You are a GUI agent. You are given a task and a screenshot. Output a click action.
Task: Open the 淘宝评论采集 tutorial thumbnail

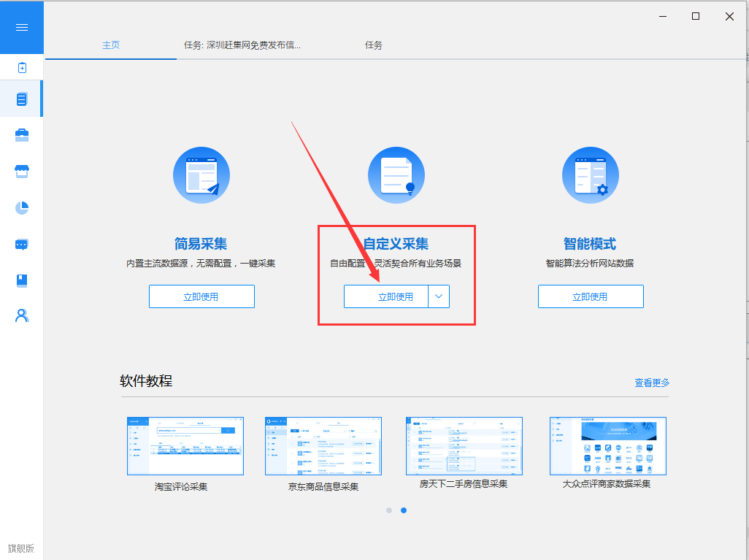(x=185, y=446)
